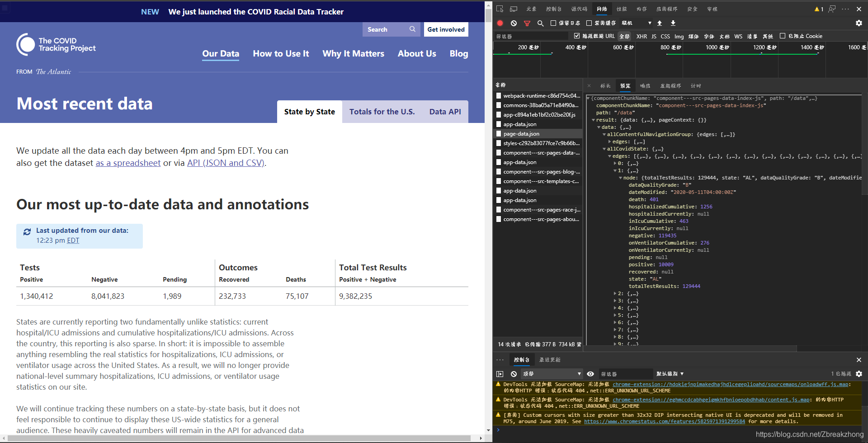
Task: Click the network timeline overview at 1000 毫秒
Action: [717, 47]
